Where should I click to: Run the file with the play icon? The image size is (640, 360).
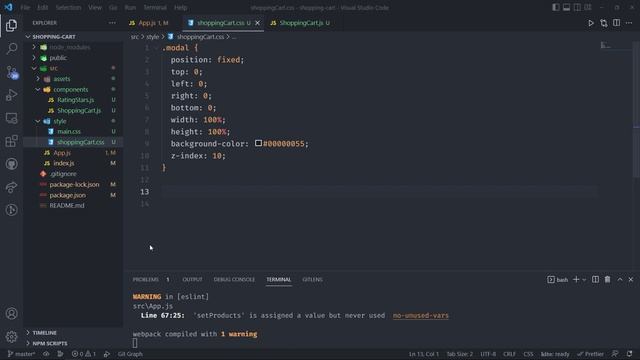point(591,23)
